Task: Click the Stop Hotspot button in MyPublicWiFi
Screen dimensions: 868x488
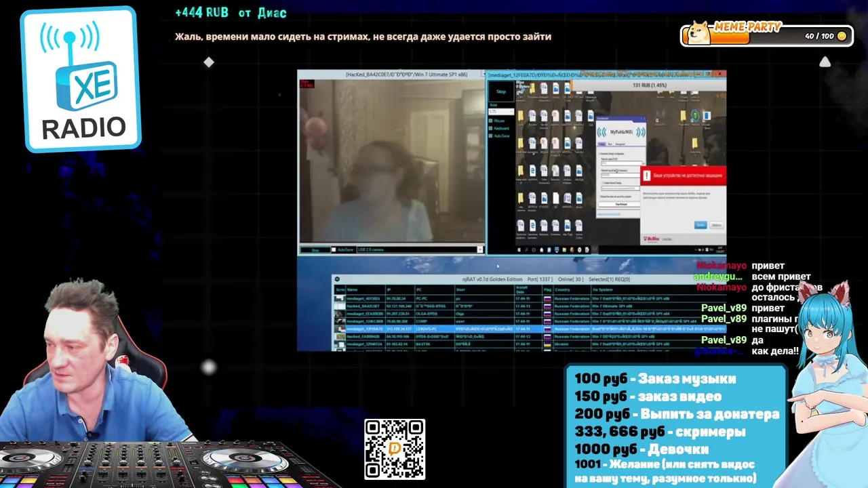Action: [620, 204]
